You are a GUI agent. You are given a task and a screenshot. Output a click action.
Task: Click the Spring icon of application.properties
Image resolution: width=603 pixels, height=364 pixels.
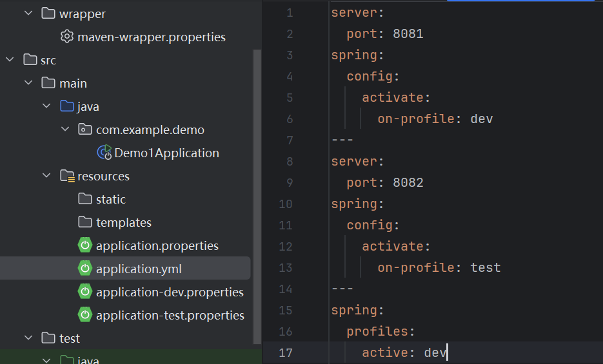coord(84,245)
